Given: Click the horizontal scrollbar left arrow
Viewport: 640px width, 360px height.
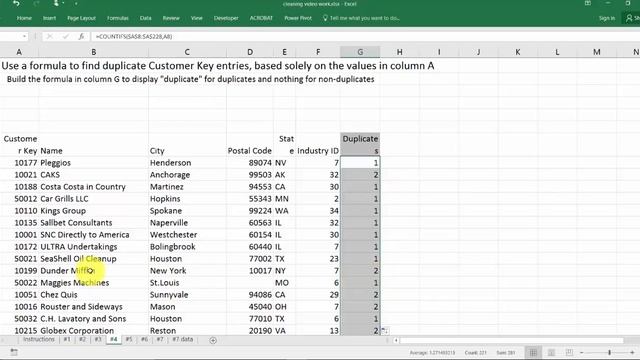Looking at the screenshot, I should coord(396,340).
